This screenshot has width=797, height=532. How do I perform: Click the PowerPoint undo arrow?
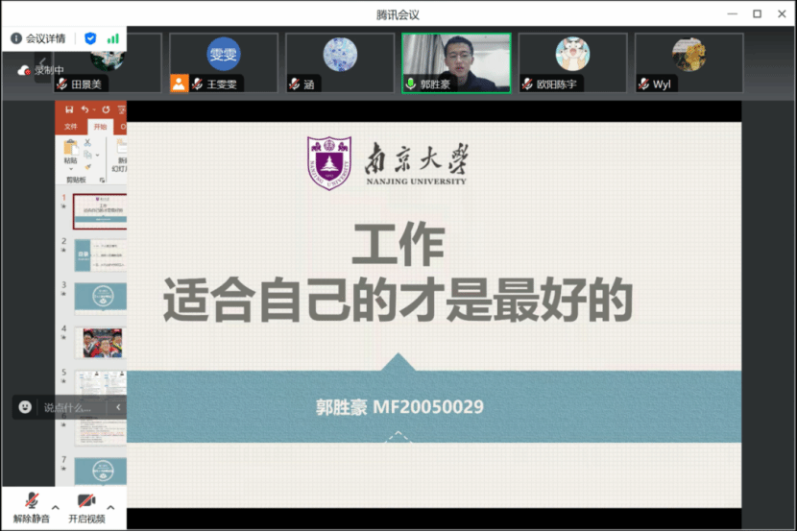pyautogui.click(x=85, y=109)
